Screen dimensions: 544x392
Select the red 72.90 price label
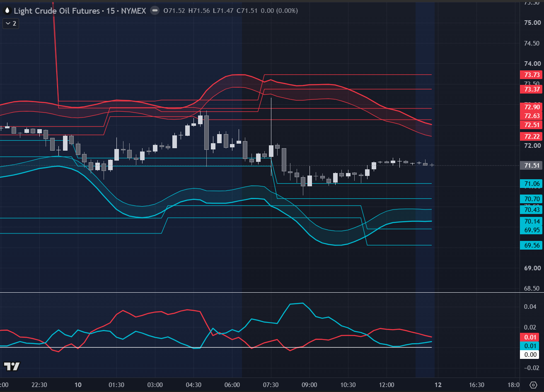532,107
